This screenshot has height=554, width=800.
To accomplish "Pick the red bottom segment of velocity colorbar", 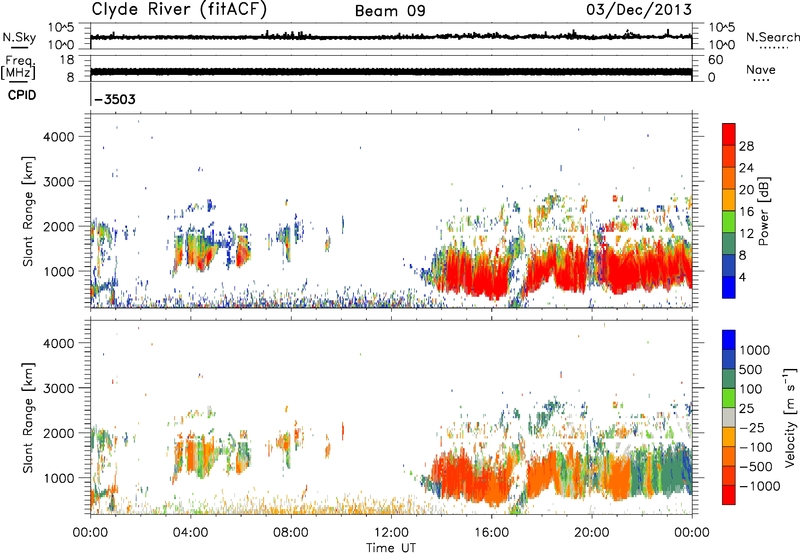I will tap(729, 495).
